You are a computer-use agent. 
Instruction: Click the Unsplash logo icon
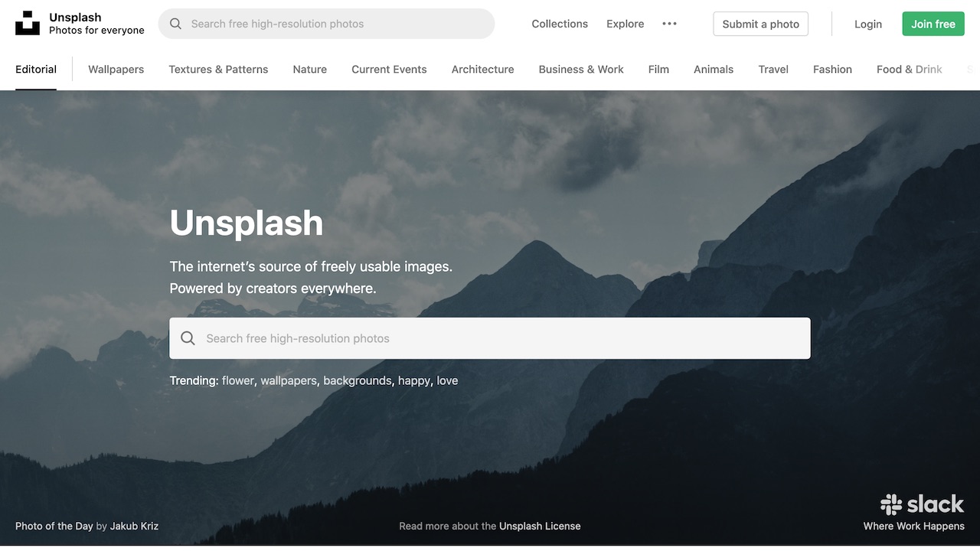click(28, 23)
